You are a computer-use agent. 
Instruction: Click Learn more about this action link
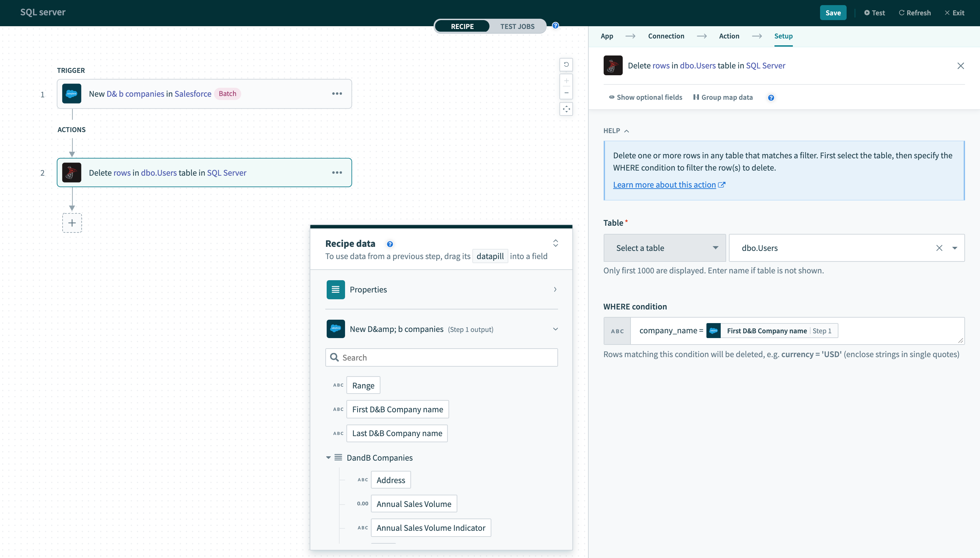click(x=664, y=185)
